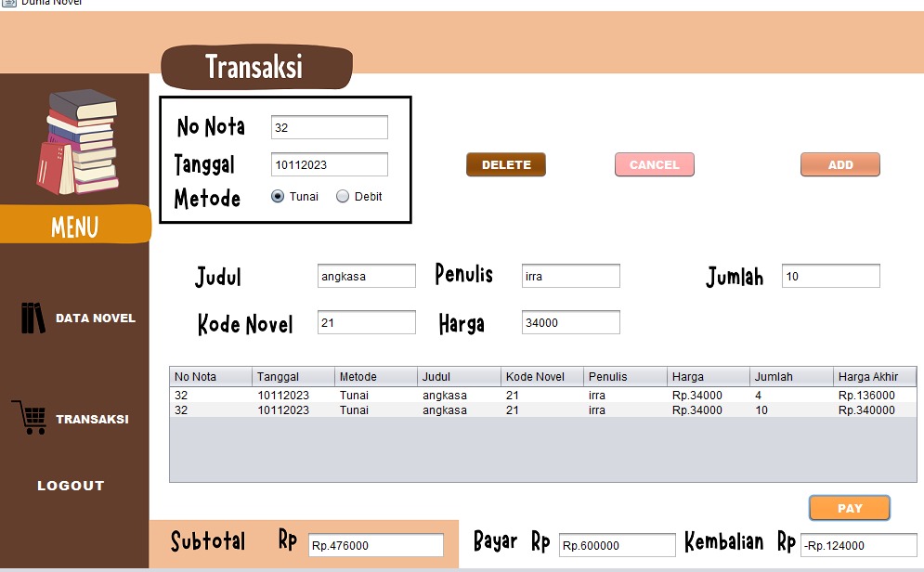
Task: Click the No Nota input field
Action: pos(329,127)
